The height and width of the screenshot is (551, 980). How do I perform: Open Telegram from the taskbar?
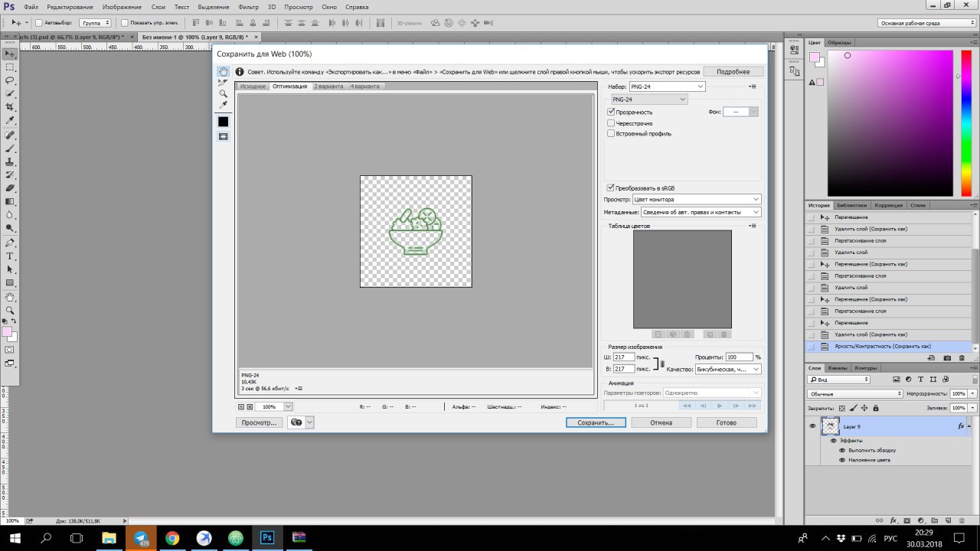pos(141,538)
